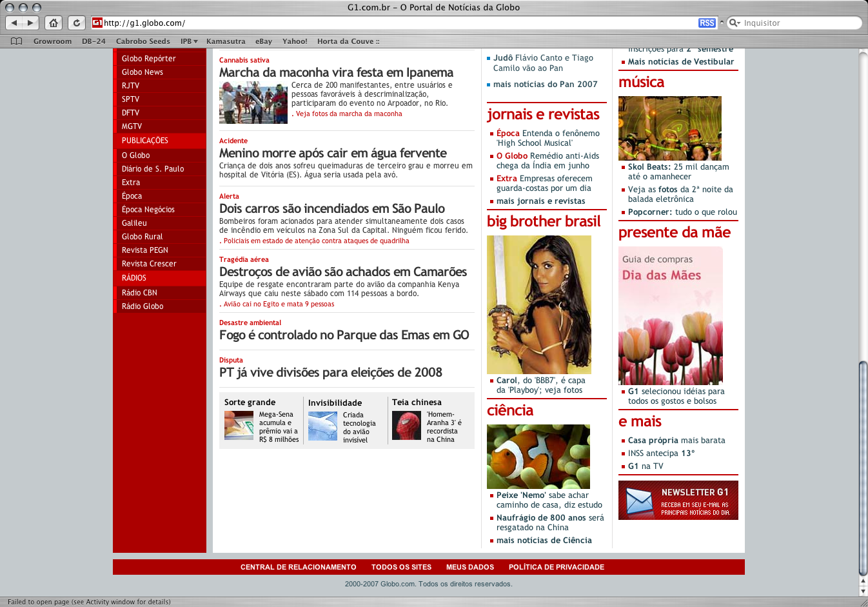Open Casa própria mais barata link
Image resolution: width=868 pixels, height=607 pixels.
(x=676, y=440)
